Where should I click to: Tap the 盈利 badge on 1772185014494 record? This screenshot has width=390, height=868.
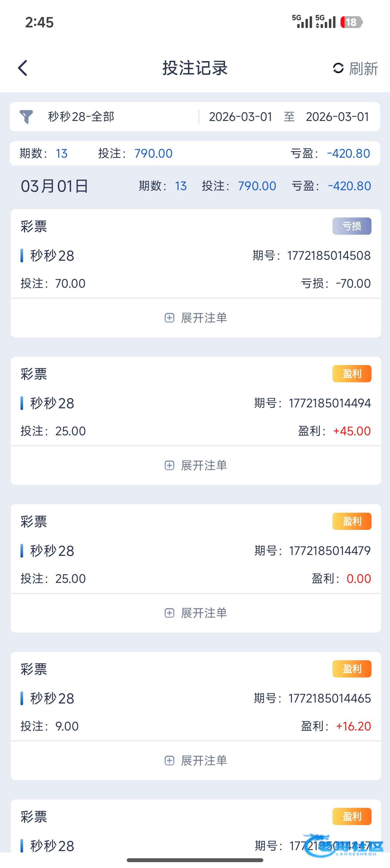(x=352, y=374)
